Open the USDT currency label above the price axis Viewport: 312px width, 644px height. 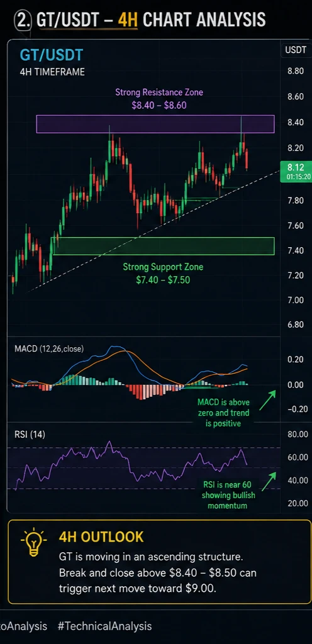(296, 50)
